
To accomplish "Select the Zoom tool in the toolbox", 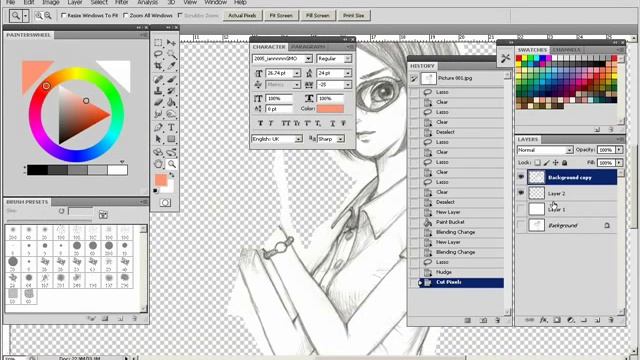I will (x=171, y=164).
